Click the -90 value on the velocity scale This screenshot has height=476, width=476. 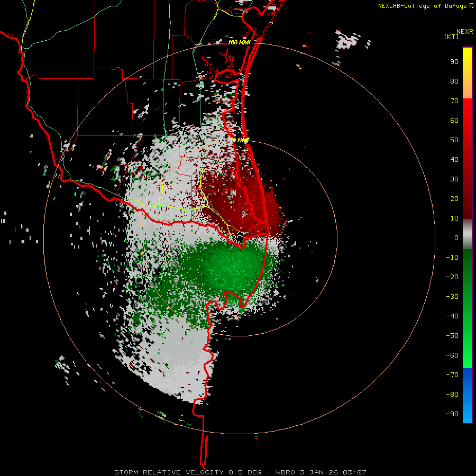point(452,414)
